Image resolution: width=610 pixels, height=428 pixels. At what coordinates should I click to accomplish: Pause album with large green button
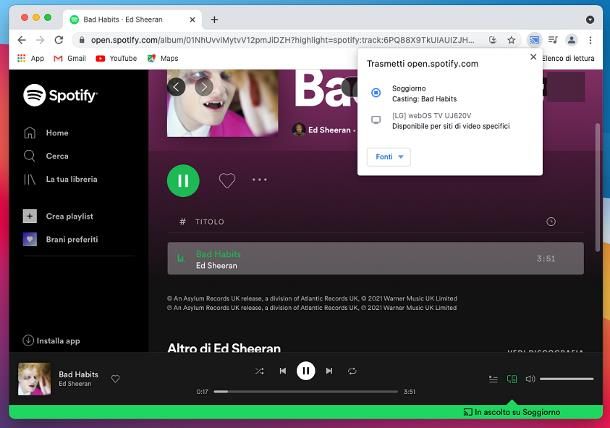pyautogui.click(x=183, y=181)
